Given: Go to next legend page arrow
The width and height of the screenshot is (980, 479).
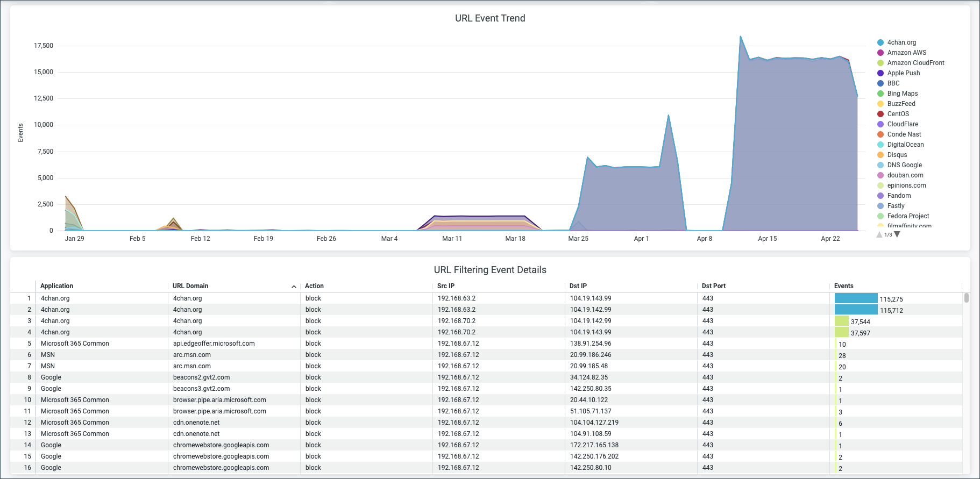Looking at the screenshot, I should coord(897,234).
